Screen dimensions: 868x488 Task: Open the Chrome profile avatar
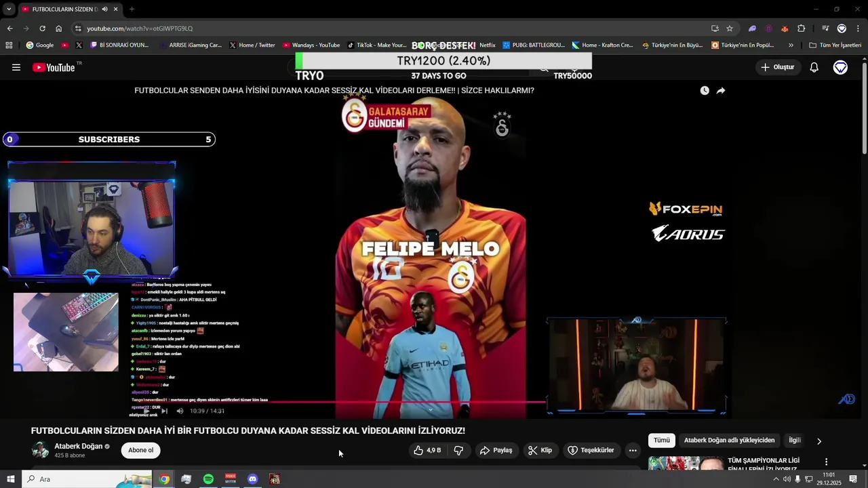click(842, 28)
